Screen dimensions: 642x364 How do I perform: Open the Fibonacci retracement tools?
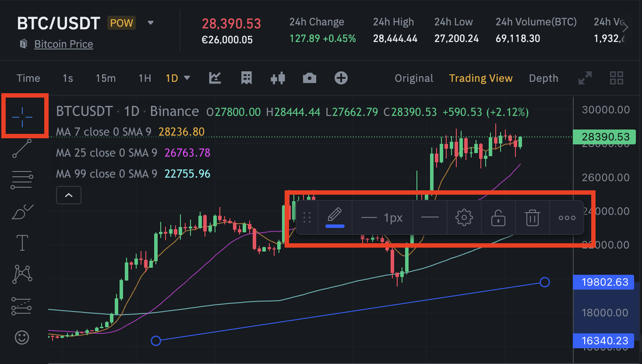(22, 180)
